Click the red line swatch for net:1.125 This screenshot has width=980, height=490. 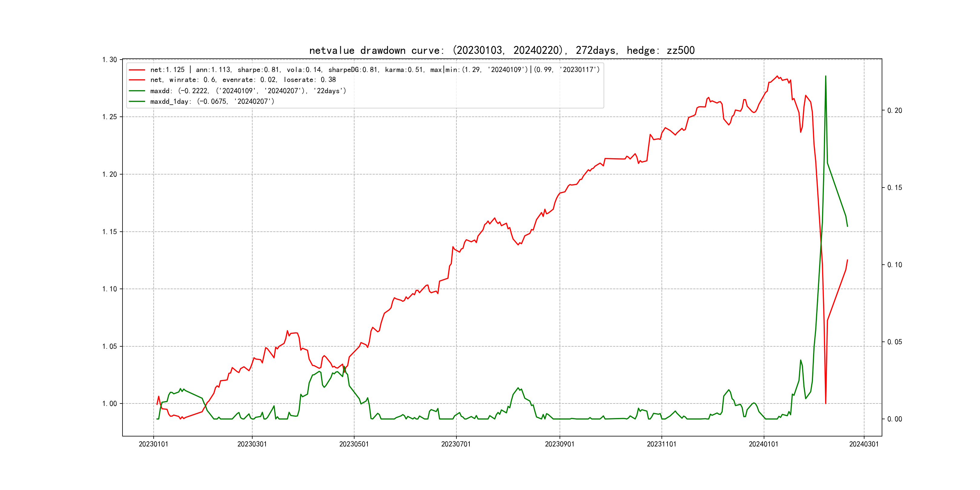tap(137, 70)
